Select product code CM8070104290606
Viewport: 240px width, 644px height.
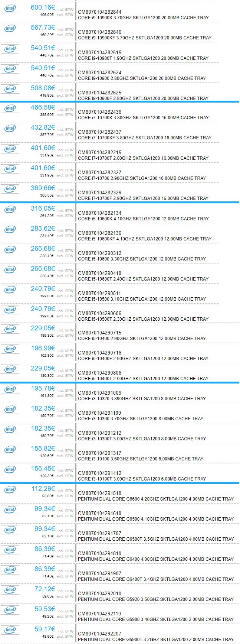99,314
